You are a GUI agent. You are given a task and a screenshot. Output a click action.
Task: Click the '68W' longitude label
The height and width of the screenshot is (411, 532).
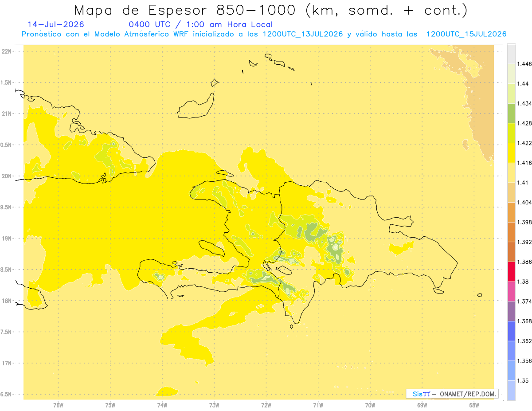tap(474, 405)
